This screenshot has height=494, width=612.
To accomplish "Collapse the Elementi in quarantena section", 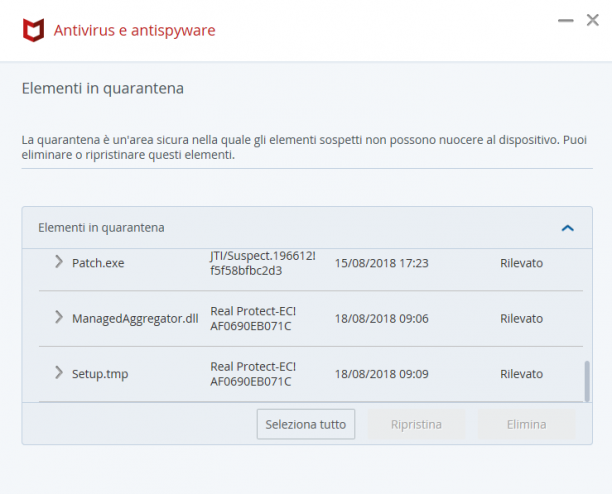I will tap(568, 228).
